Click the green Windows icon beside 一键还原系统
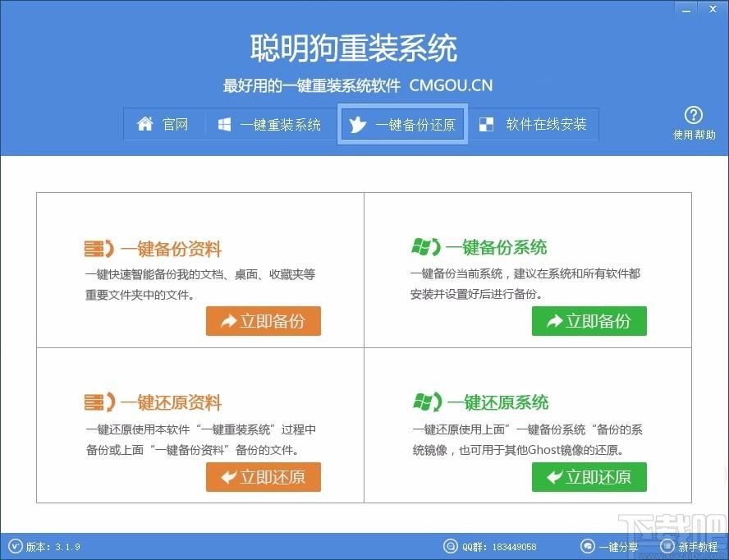The width and height of the screenshot is (729, 560). 427,402
